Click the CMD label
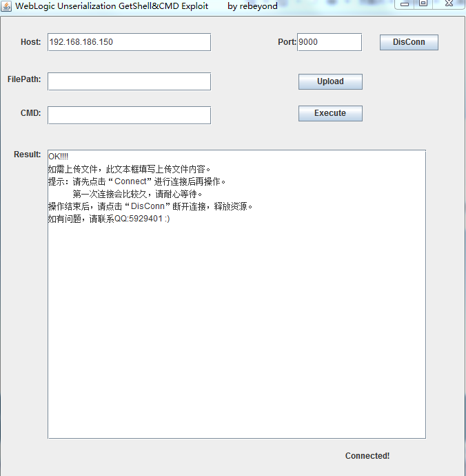 click(x=30, y=113)
